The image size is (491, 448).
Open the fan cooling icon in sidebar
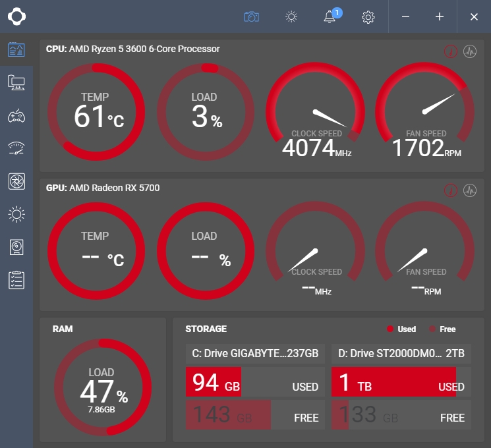point(16,181)
